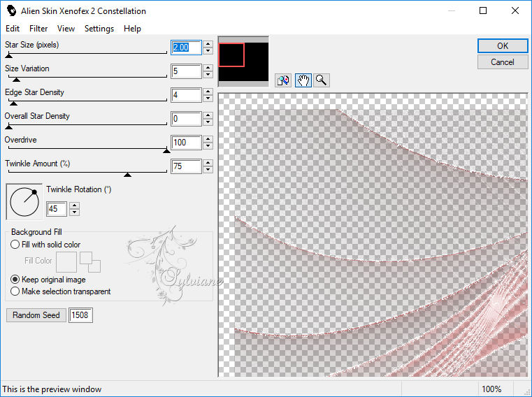Click the Cancel button
Screen dimensions: 532x397
[503, 62]
